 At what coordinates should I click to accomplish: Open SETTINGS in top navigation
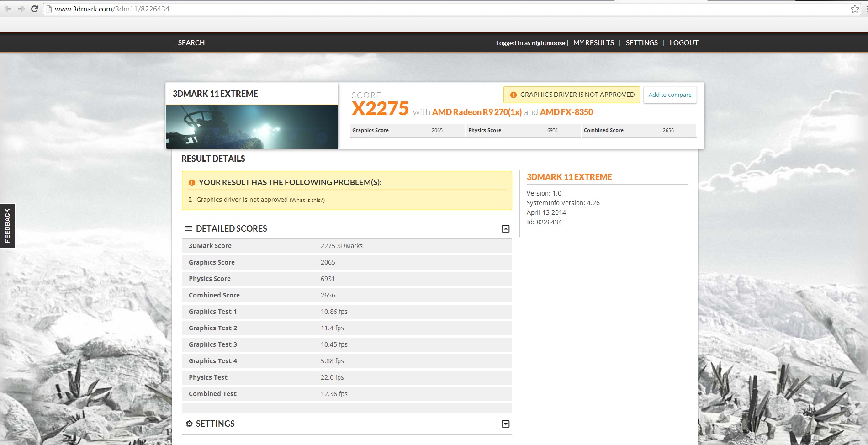[x=641, y=43]
